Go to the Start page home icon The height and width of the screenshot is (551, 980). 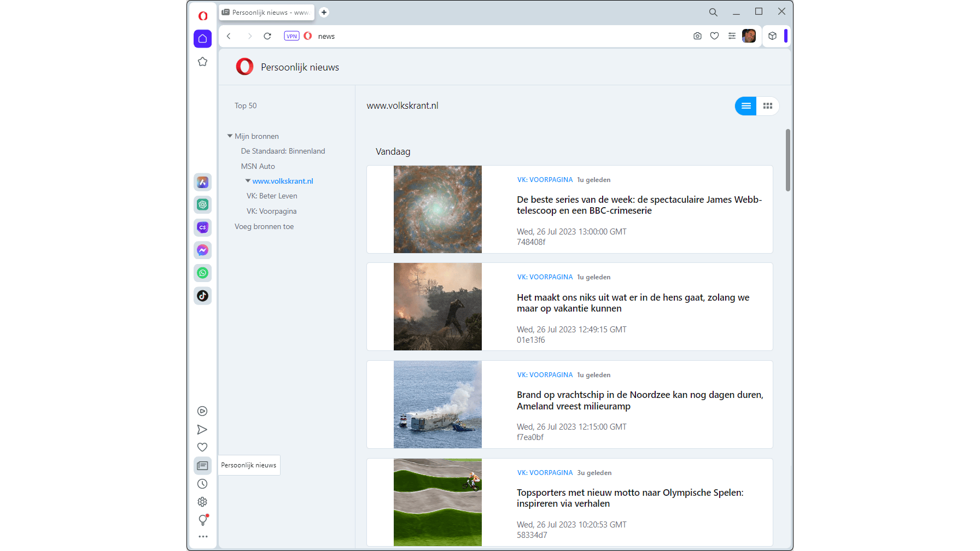(x=203, y=39)
